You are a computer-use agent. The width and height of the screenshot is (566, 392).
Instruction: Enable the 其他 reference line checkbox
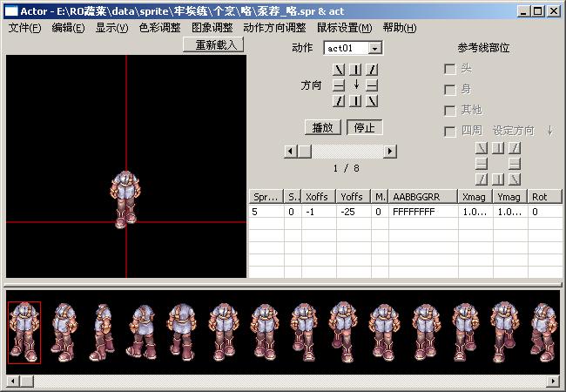(450, 111)
